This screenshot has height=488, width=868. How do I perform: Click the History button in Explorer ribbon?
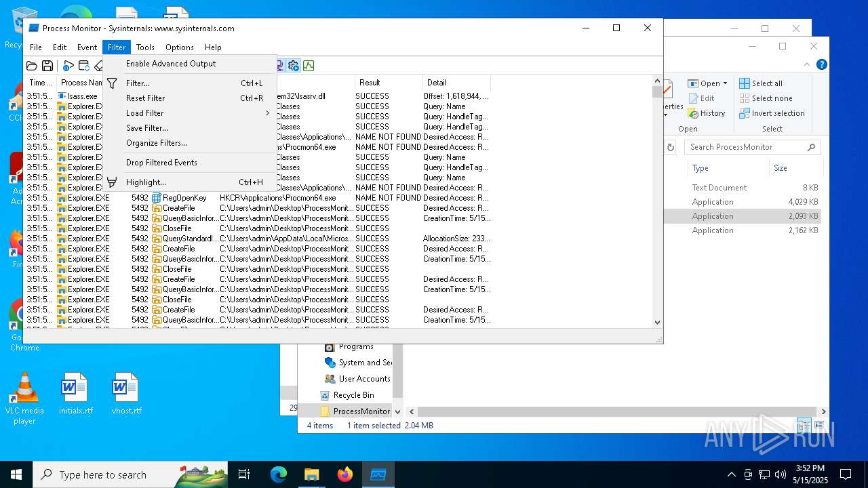point(707,113)
